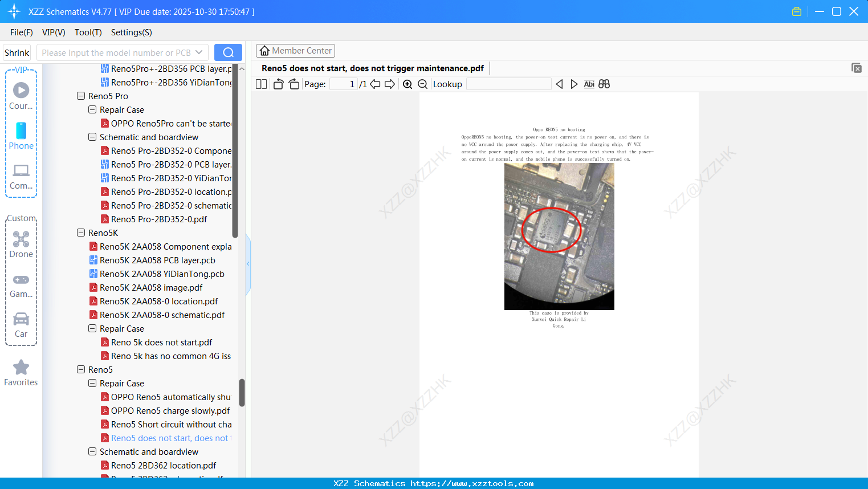
Task: Collapse Repair Case under Reno5 Pro
Action: [x=92, y=109]
